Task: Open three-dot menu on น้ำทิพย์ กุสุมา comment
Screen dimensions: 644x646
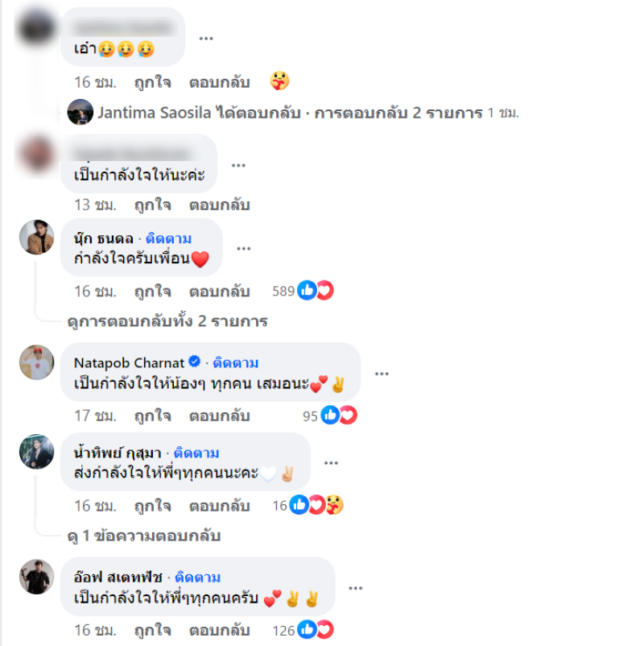Action: click(x=331, y=463)
